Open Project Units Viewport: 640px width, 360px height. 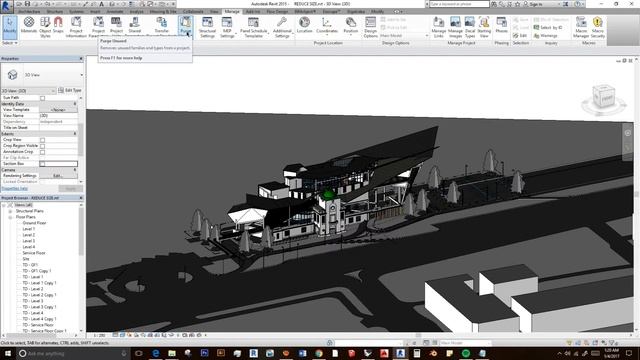(116, 24)
